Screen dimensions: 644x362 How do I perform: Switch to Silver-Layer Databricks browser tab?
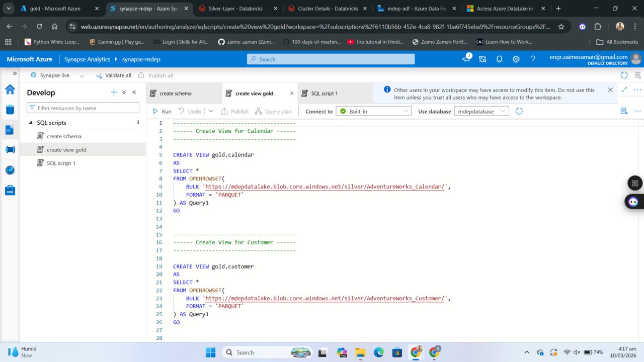(237, 9)
